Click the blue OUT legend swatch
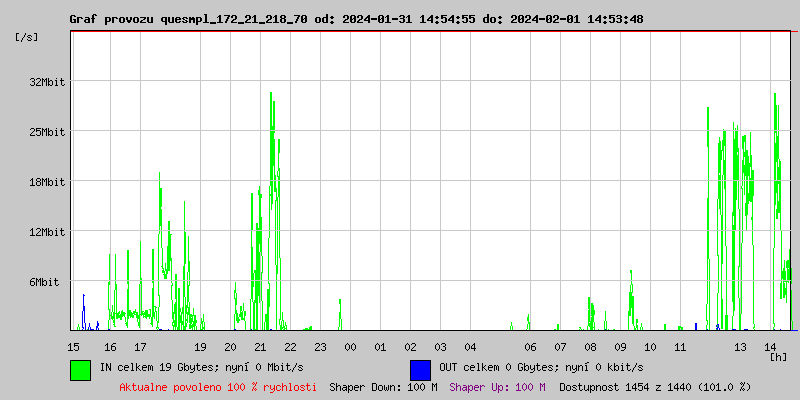Screen dimensions: 800x400 pos(420,369)
